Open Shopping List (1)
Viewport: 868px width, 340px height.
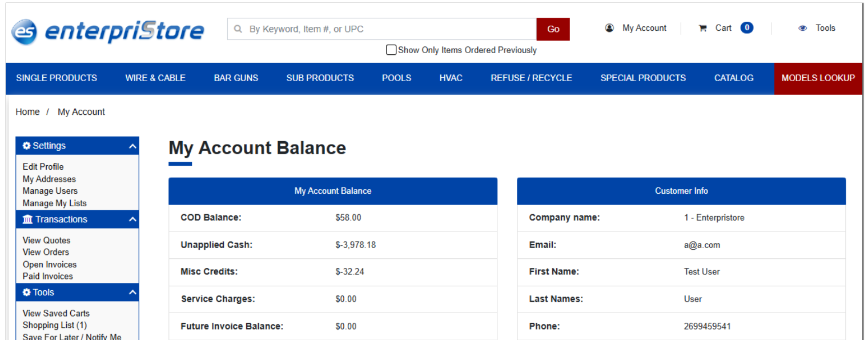point(54,325)
